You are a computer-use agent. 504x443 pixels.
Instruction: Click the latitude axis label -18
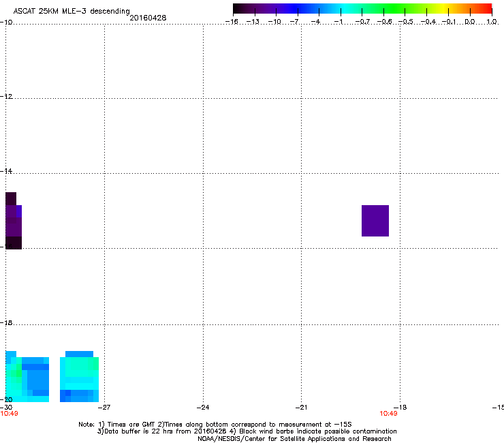[x=6, y=322]
